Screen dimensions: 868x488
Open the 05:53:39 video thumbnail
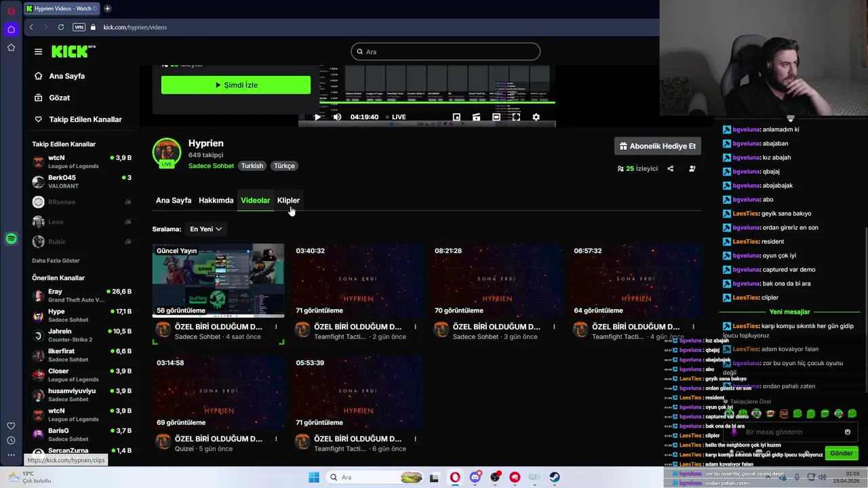pyautogui.click(x=357, y=392)
